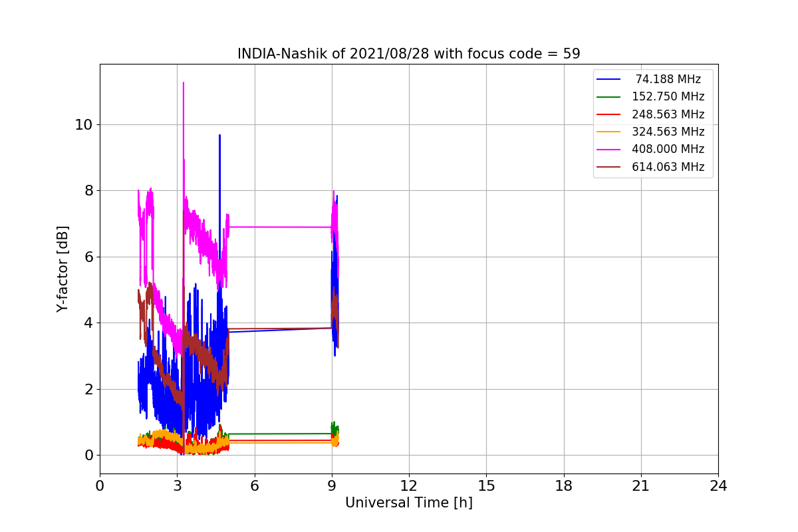
Task: Click the green line legend swatch
Action: coord(608,97)
